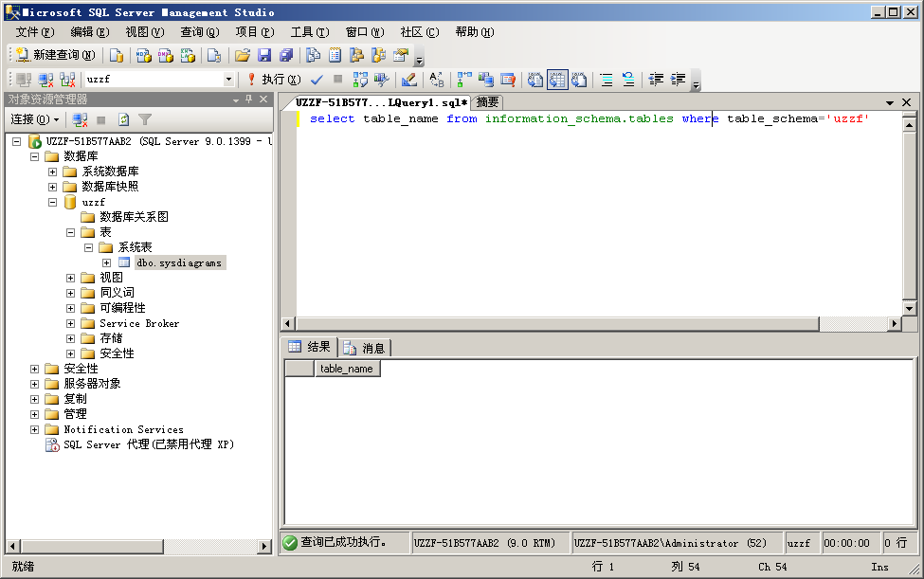Image resolution: width=924 pixels, height=579 pixels.
Task: Click the SQL Server Mobile Query icon
Action: click(x=214, y=55)
